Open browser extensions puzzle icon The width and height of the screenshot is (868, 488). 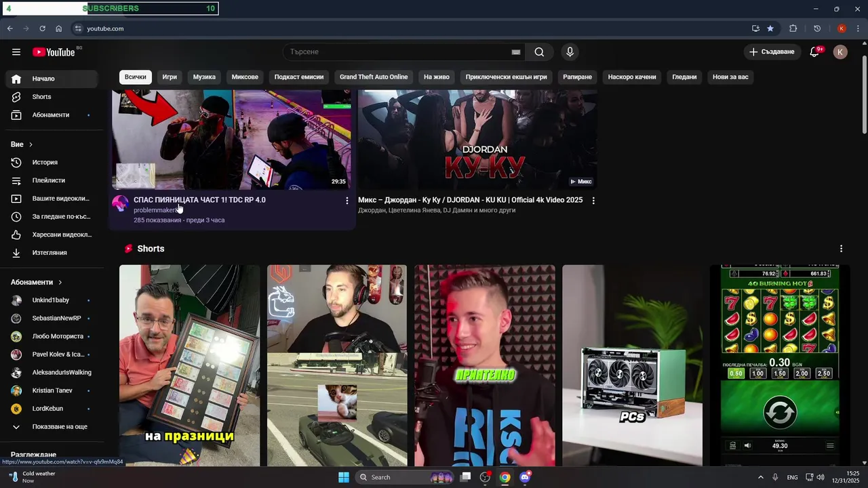click(793, 28)
